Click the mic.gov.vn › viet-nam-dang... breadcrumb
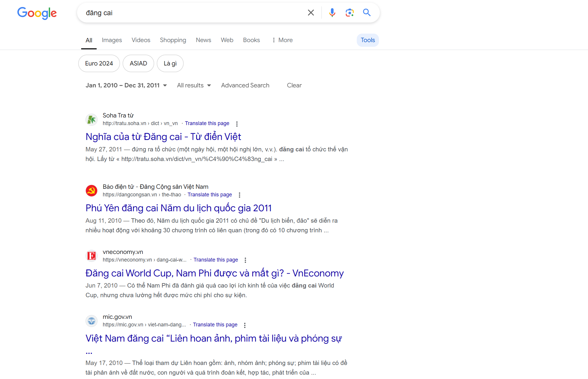Image resolution: width=588 pixels, height=379 pixels. point(144,325)
